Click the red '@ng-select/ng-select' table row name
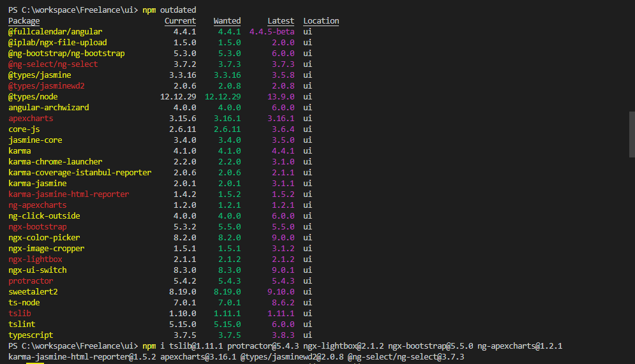 point(53,64)
